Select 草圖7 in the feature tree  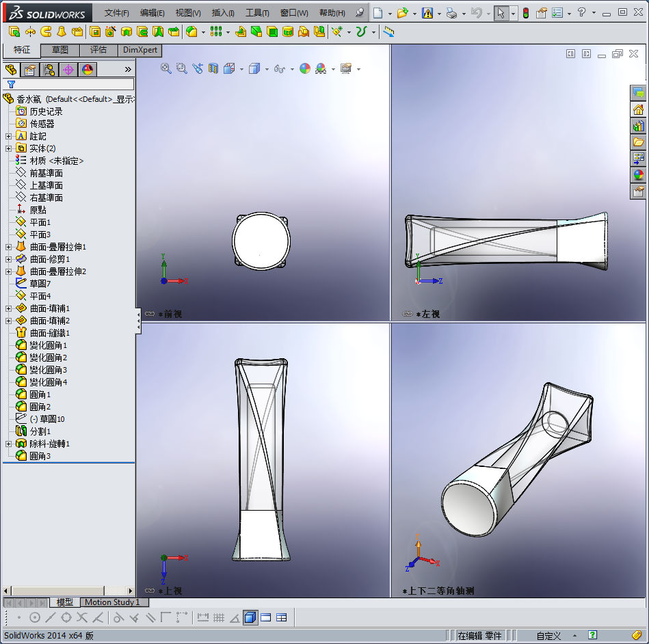(40, 284)
